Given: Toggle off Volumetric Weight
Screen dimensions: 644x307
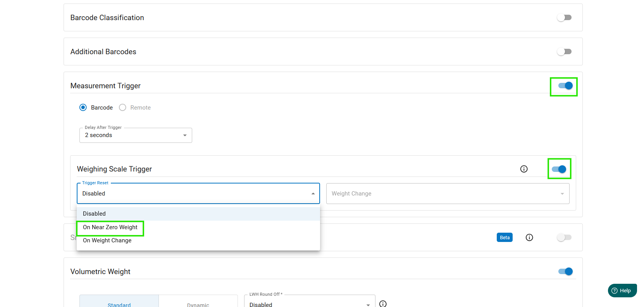Looking at the screenshot, I should pyautogui.click(x=565, y=271).
